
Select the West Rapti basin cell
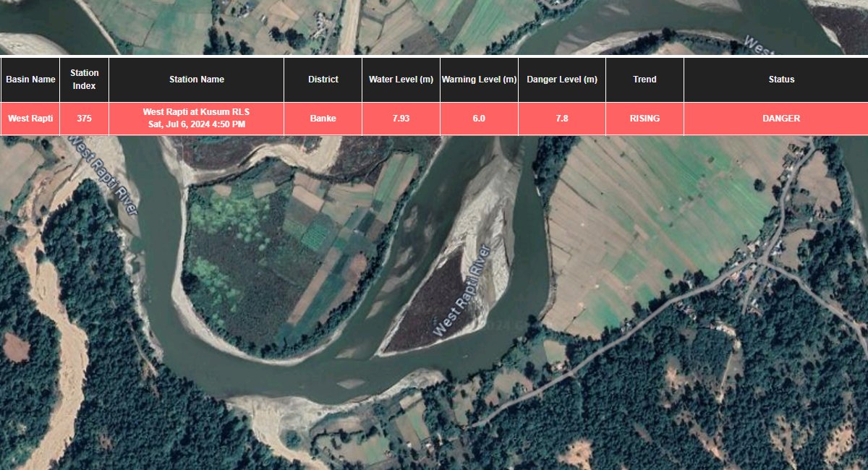30,119
